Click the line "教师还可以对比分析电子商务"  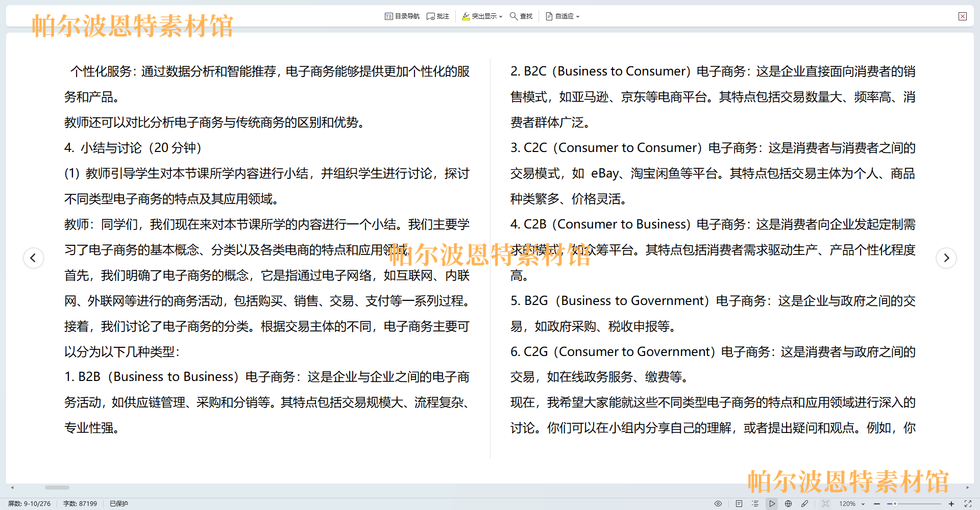pos(216,122)
